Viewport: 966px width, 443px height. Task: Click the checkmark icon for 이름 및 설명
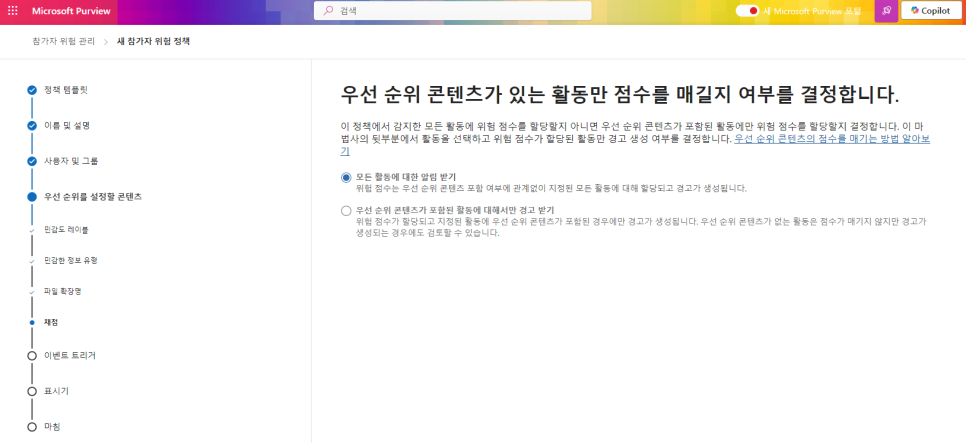coord(32,126)
